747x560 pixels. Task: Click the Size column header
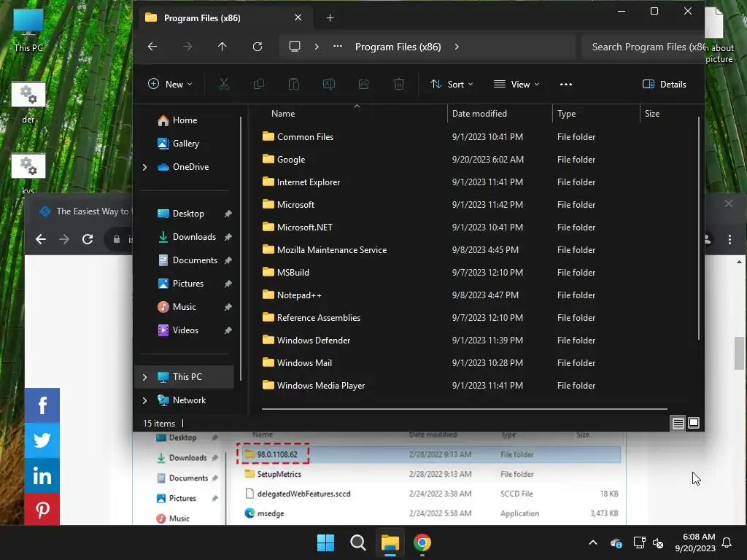coord(651,114)
